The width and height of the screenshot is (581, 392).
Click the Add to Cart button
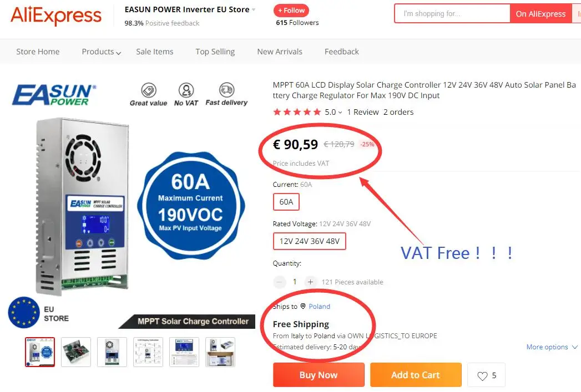point(416,375)
